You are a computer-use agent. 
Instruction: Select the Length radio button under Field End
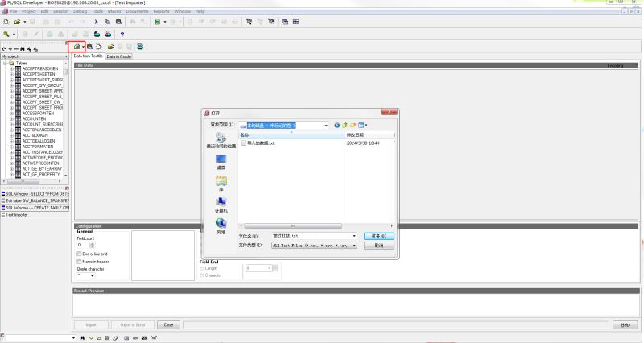(202, 268)
